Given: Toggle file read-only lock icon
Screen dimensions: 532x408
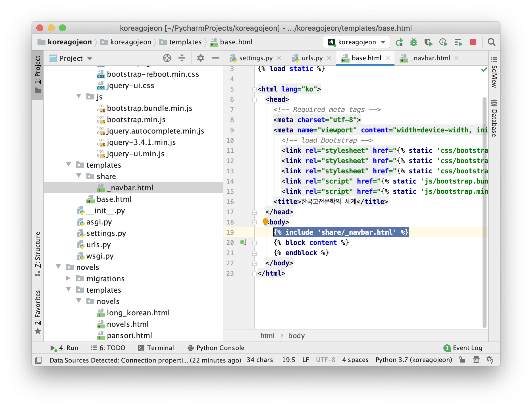Looking at the screenshot, I should pyautogui.click(x=462, y=360).
